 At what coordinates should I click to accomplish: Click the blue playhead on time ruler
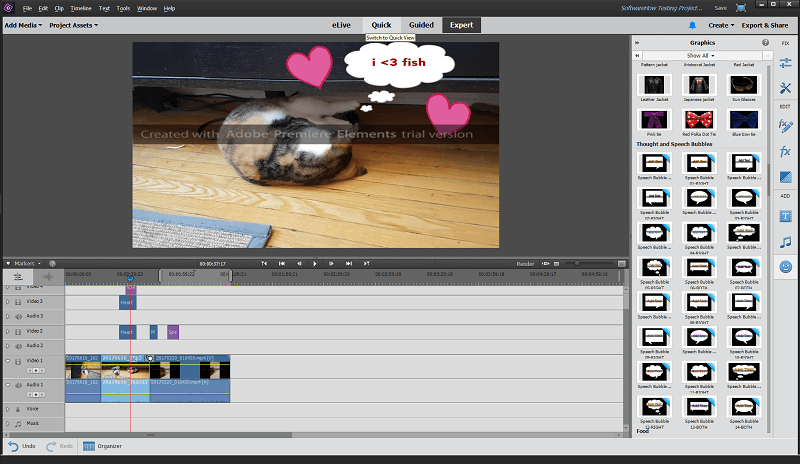point(130,279)
